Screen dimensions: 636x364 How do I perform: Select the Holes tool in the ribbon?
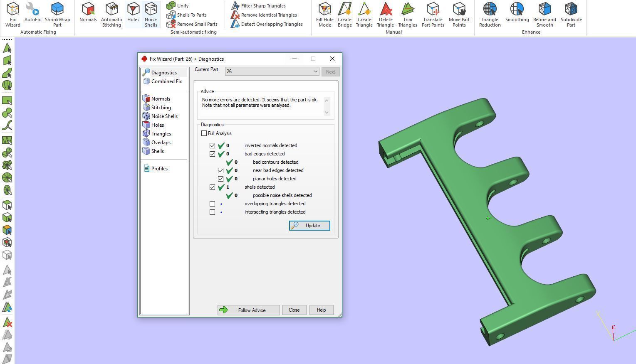click(133, 12)
